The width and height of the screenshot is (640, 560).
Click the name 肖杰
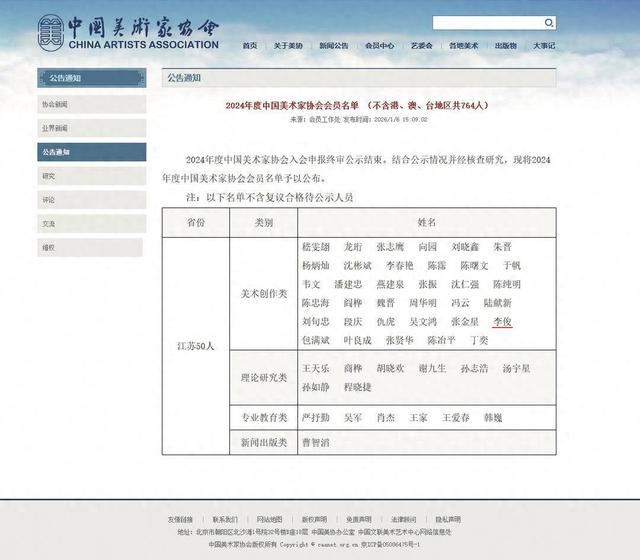coord(386,418)
